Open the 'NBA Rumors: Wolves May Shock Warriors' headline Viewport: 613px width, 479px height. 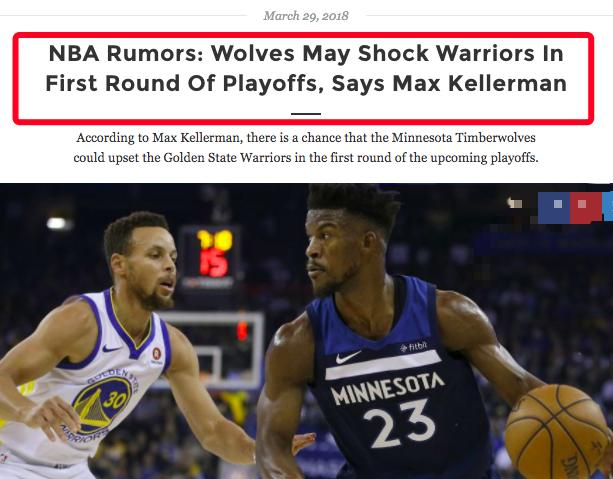pyautogui.click(x=306, y=68)
